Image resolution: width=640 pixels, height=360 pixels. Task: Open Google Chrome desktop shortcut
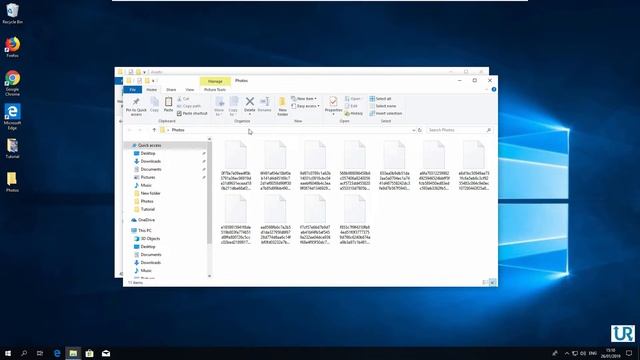pyautogui.click(x=12, y=83)
